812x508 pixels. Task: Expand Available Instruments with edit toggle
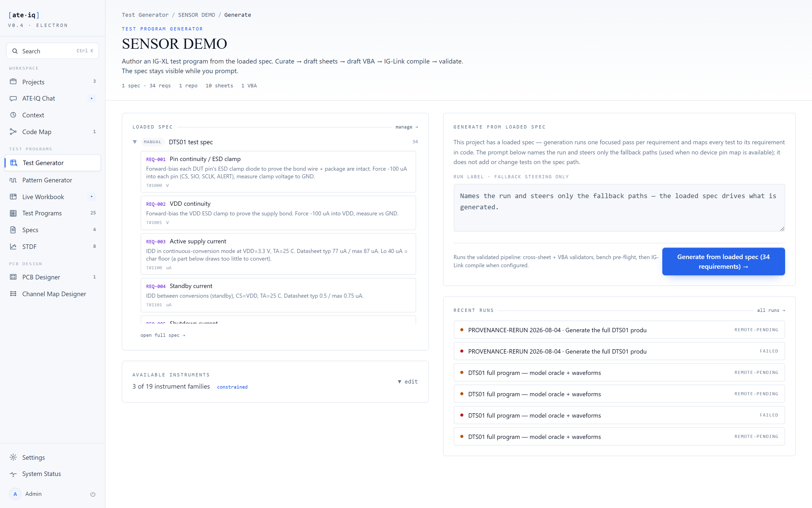408,382
